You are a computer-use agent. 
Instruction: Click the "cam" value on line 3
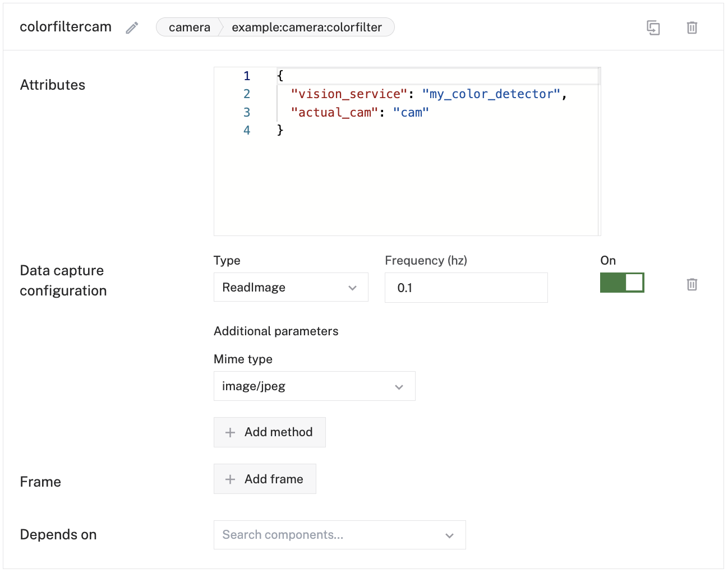[x=411, y=113]
